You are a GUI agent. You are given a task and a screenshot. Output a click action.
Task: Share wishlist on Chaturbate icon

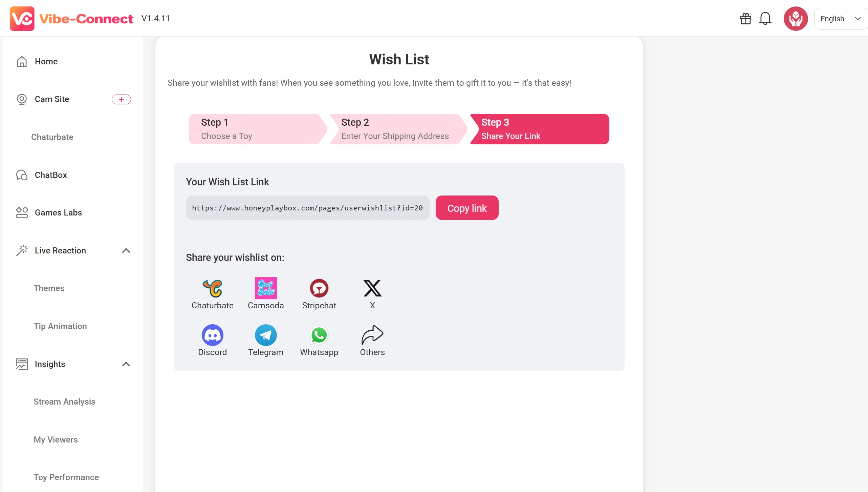pyautogui.click(x=212, y=288)
